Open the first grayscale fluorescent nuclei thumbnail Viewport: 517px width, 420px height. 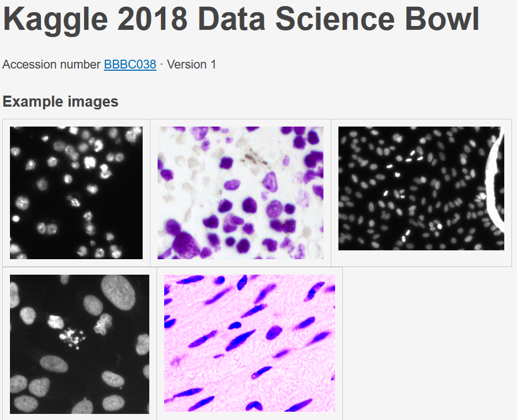click(76, 193)
